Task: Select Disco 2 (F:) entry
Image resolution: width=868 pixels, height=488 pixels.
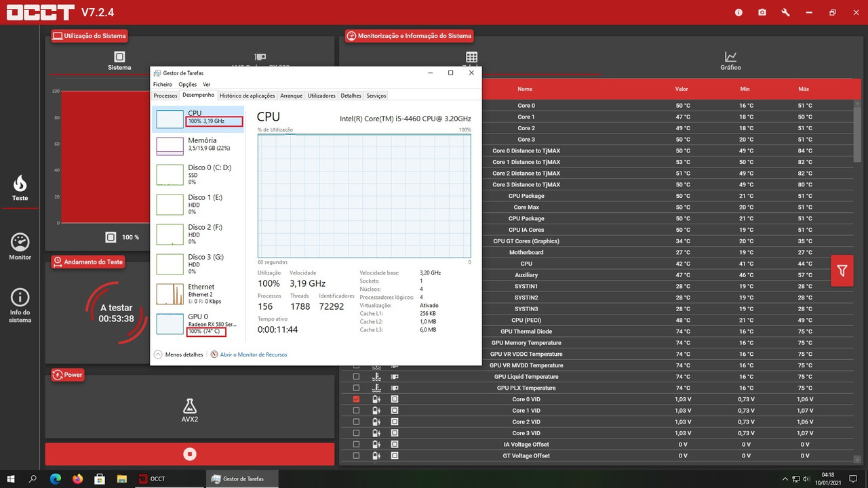Action: (199, 234)
